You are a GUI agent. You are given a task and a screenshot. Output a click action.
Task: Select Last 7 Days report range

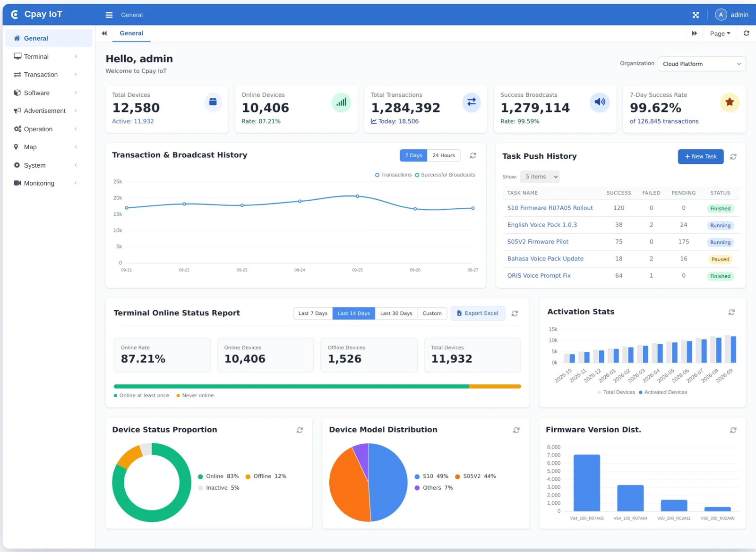[x=313, y=314]
